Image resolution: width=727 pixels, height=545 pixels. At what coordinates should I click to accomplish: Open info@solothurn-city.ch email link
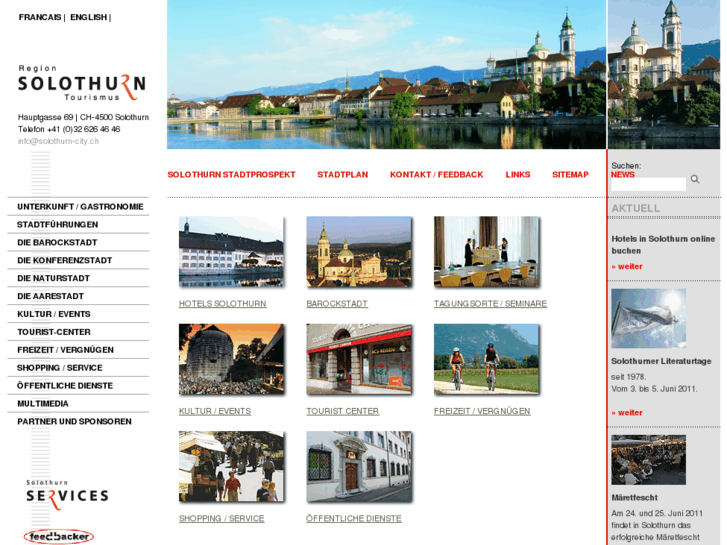tap(58, 141)
